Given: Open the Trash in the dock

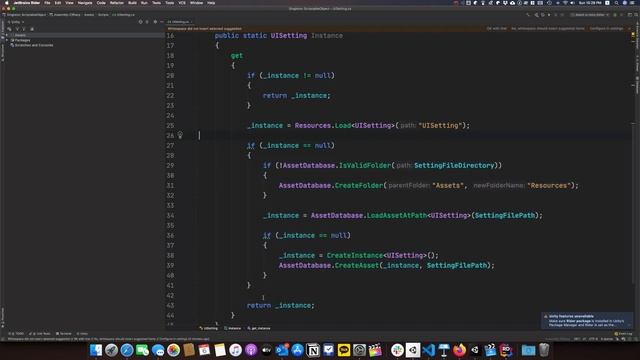Looking at the screenshot, I should pyautogui.click(x=544, y=350).
